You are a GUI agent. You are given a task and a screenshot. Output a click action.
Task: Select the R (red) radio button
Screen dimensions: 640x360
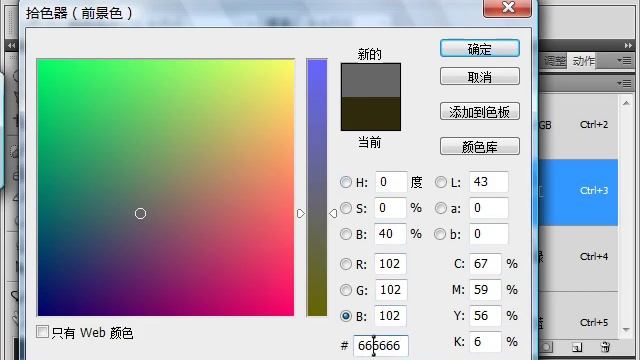tap(346, 264)
